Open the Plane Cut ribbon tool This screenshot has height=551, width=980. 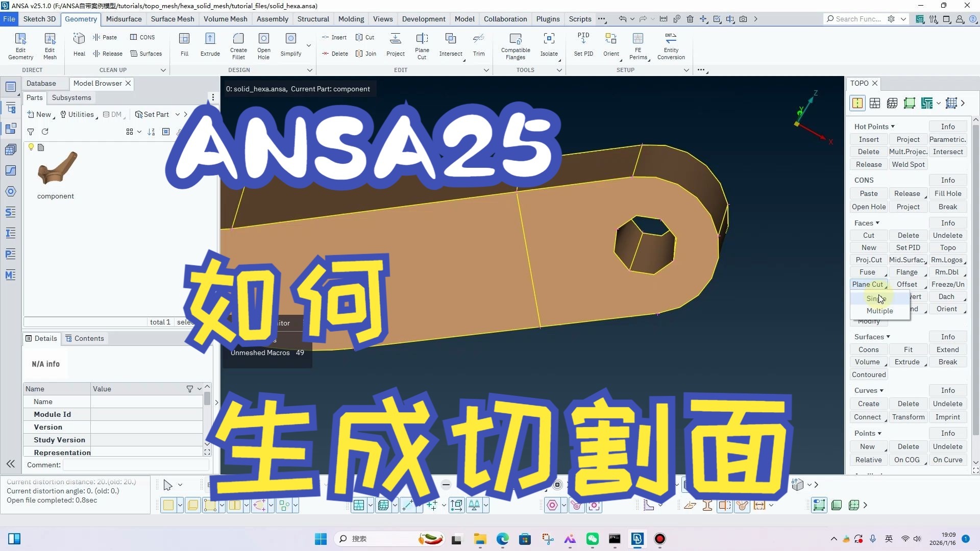(x=422, y=39)
